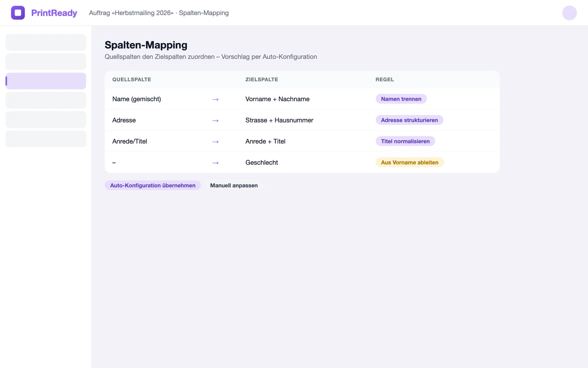Click the ZIELSPALTE column header
The image size is (588, 368).
pyautogui.click(x=262, y=79)
